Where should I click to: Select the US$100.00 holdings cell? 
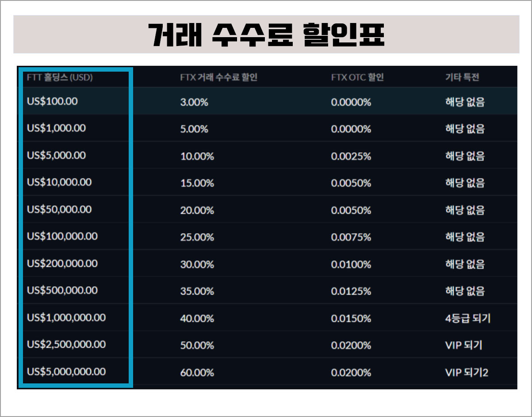[52, 101]
